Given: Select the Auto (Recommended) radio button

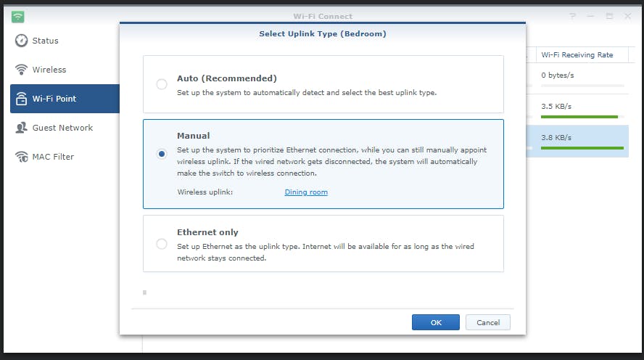Looking at the screenshot, I should (162, 84).
